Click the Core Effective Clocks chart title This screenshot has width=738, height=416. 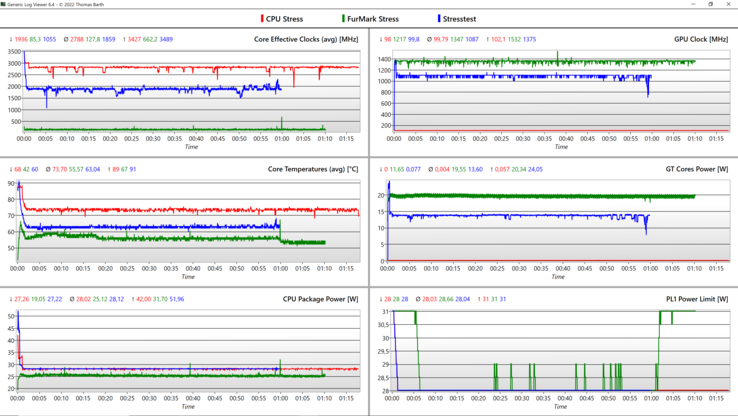(x=306, y=40)
